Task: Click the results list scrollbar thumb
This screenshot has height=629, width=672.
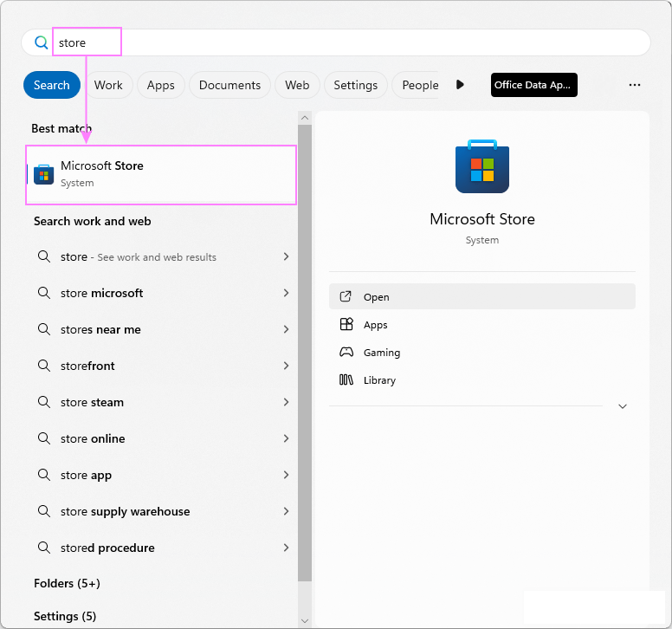Action: pos(305,353)
